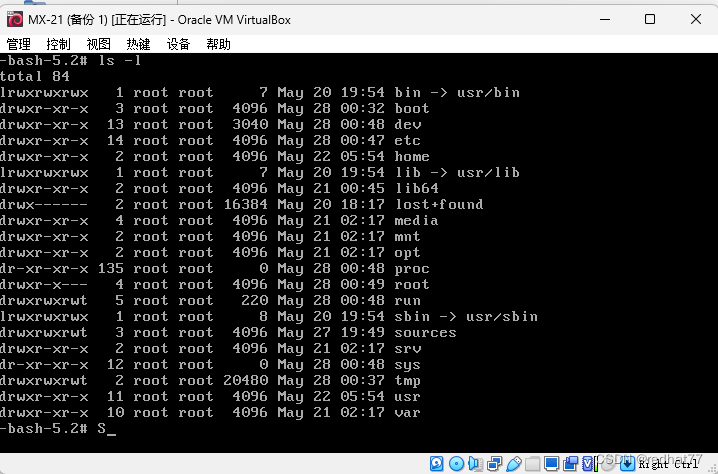Image resolution: width=718 pixels, height=474 pixels.
Task: Click the 'boot' directory name
Action: click(x=412, y=109)
